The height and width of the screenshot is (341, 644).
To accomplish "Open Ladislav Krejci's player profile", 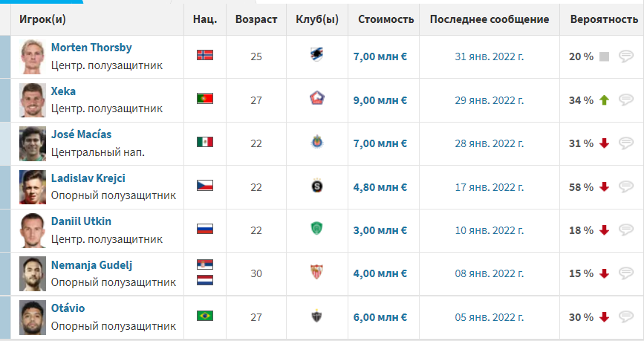I will pos(88,178).
